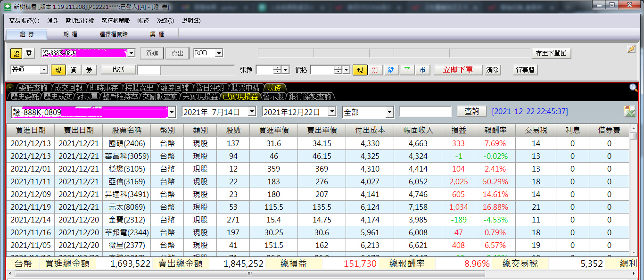
Task: Click the 立即下單 place order button
Action: (x=458, y=70)
